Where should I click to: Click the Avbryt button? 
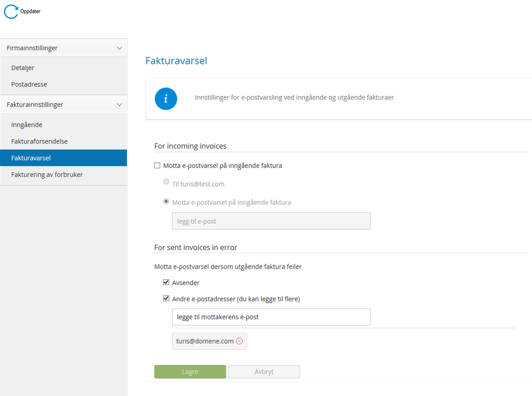[x=264, y=371]
